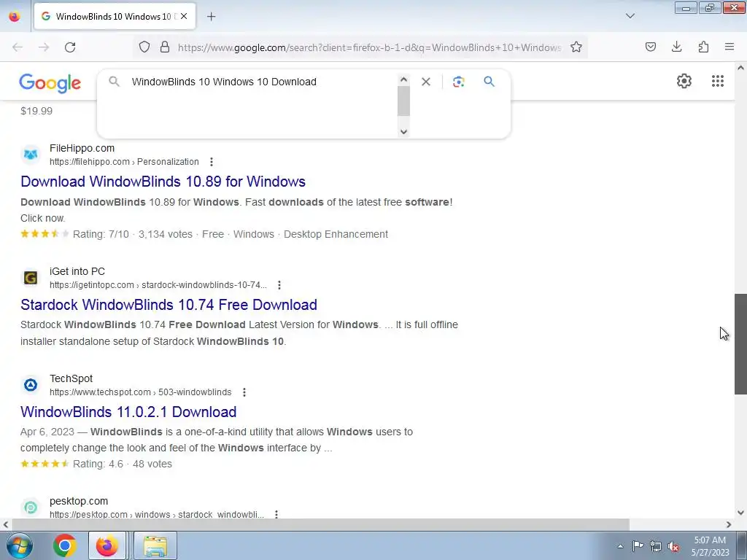Open the tracking protection shield icon

coord(144,47)
